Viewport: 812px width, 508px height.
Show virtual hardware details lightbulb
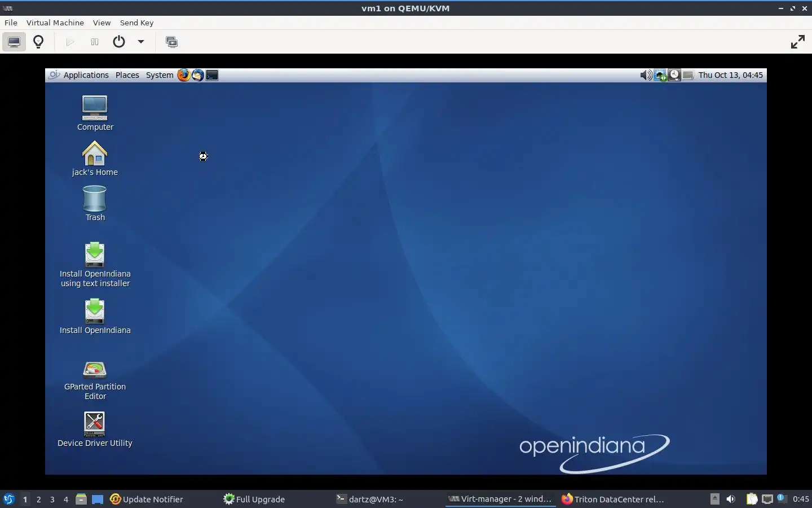pyautogui.click(x=38, y=42)
